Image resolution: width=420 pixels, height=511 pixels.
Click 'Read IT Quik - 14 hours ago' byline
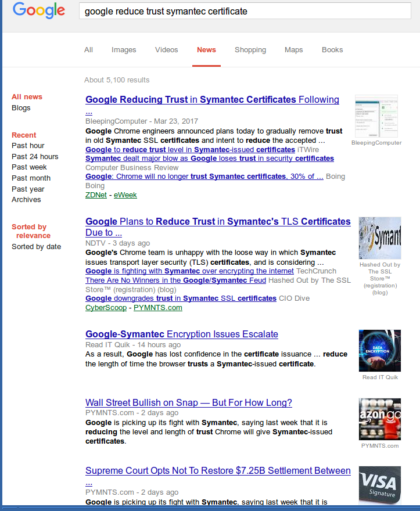pyautogui.click(x=133, y=345)
